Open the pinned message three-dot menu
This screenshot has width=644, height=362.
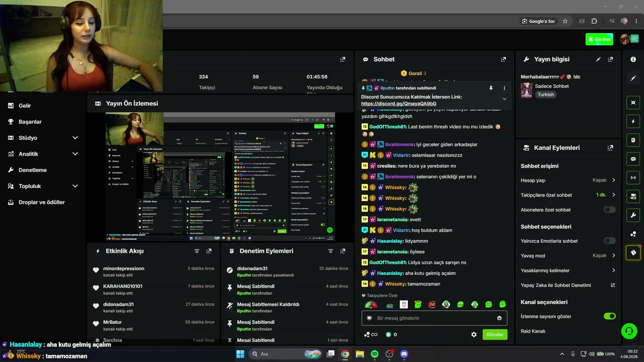[504, 88]
